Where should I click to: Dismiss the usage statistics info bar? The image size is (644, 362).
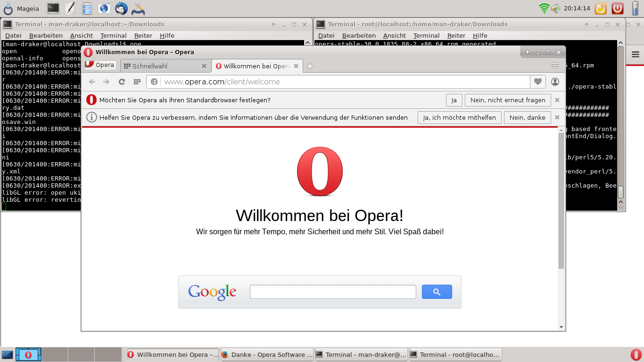click(557, 117)
